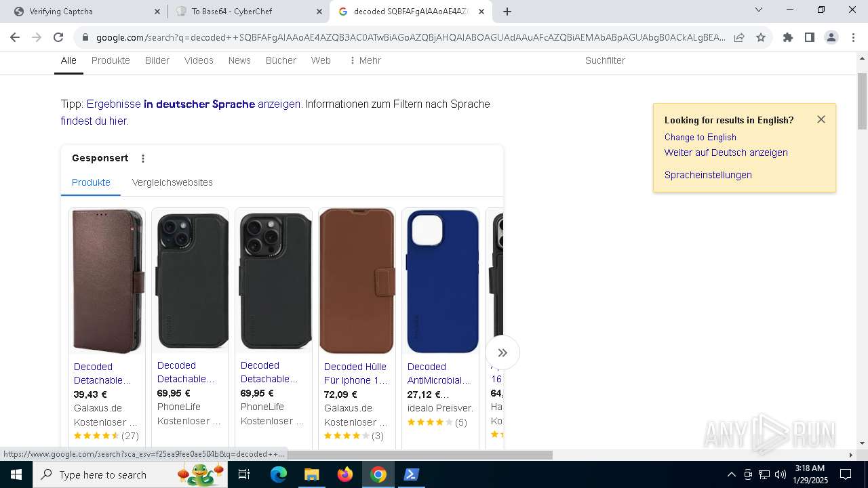Open the network status icon
The height and width of the screenshot is (488, 868).
coord(764,474)
